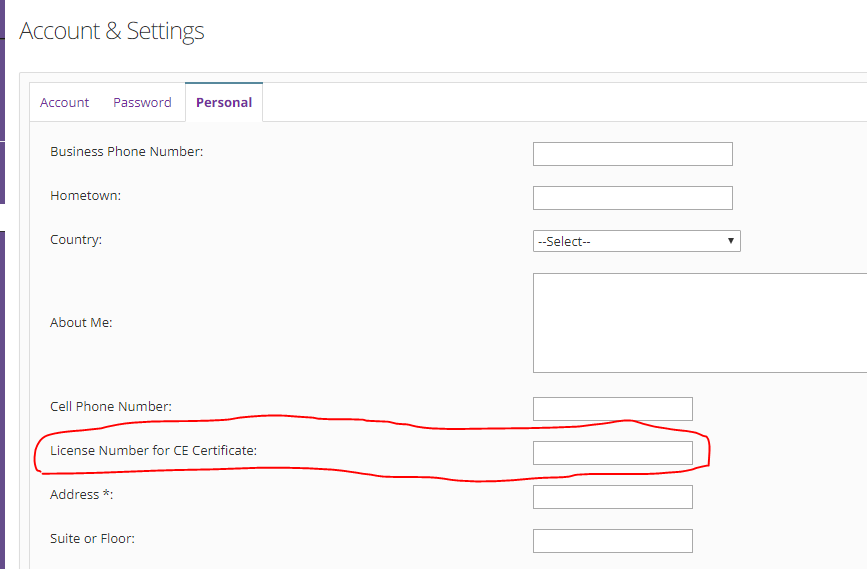867x569 pixels.
Task: Click the 'Hometown:' label text
Action: (x=85, y=196)
